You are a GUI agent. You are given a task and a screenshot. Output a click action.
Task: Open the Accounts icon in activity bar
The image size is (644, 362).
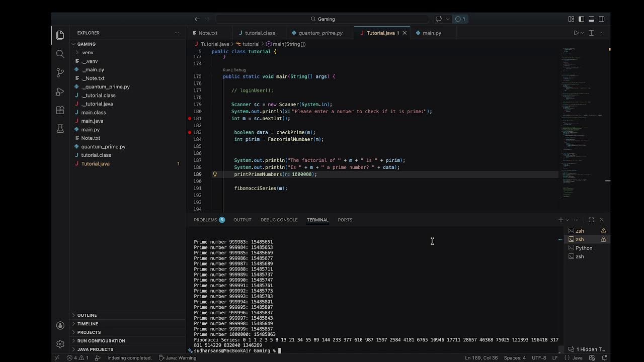click(60, 326)
